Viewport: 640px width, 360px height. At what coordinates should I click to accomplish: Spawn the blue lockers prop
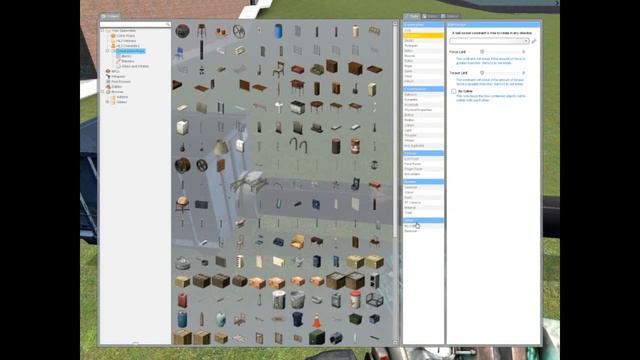click(x=317, y=261)
